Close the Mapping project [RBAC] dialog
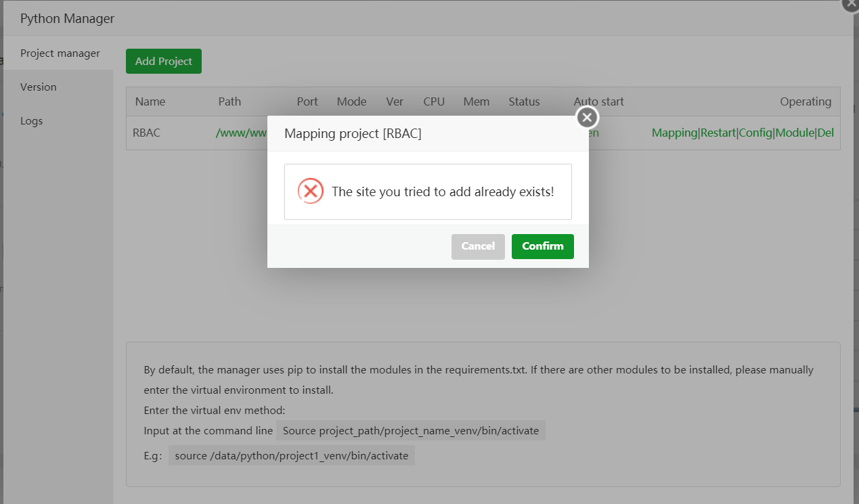The height and width of the screenshot is (504, 859). 587,118
